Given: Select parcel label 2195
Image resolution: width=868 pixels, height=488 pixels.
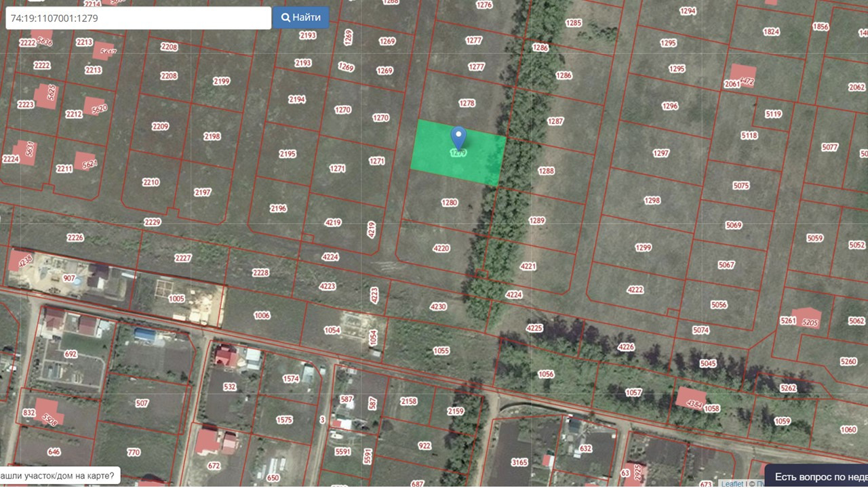Looking at the screenshot, I should click(288, 154).
